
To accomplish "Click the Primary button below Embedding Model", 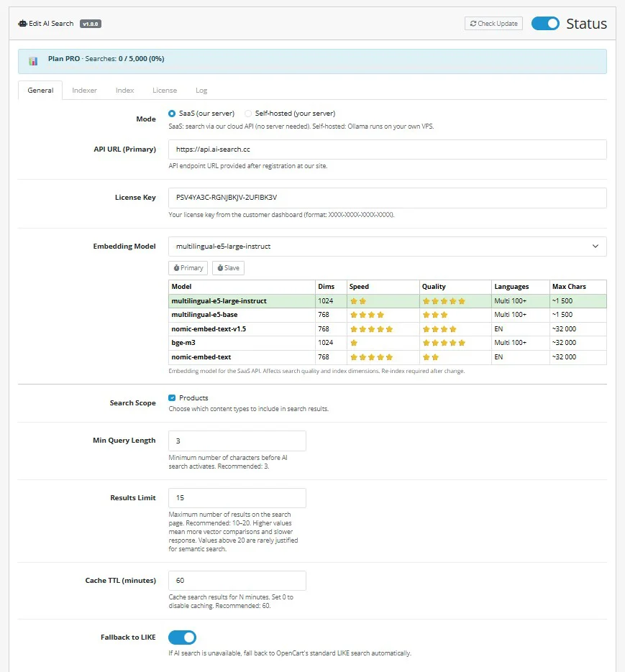I will click(188, 267).
